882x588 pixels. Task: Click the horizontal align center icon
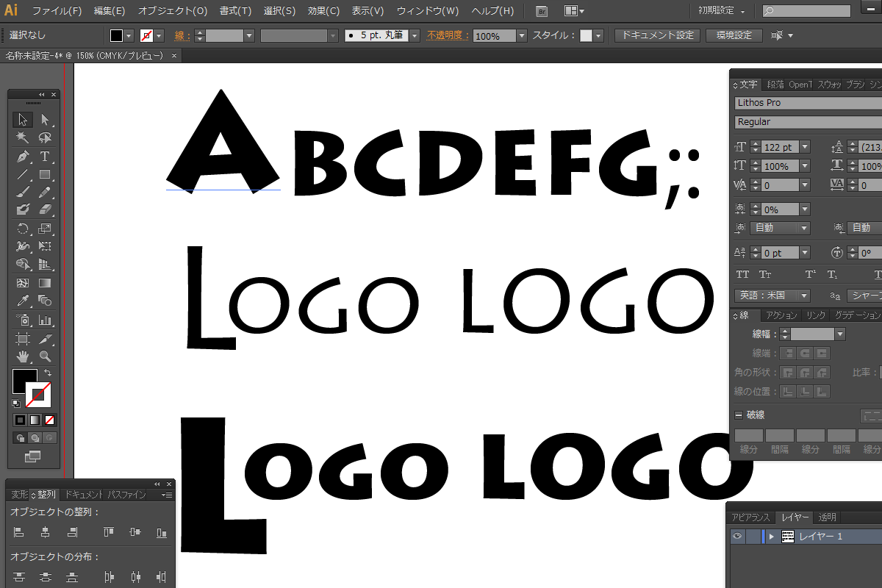pyautogui.click(x=46, y=532)
